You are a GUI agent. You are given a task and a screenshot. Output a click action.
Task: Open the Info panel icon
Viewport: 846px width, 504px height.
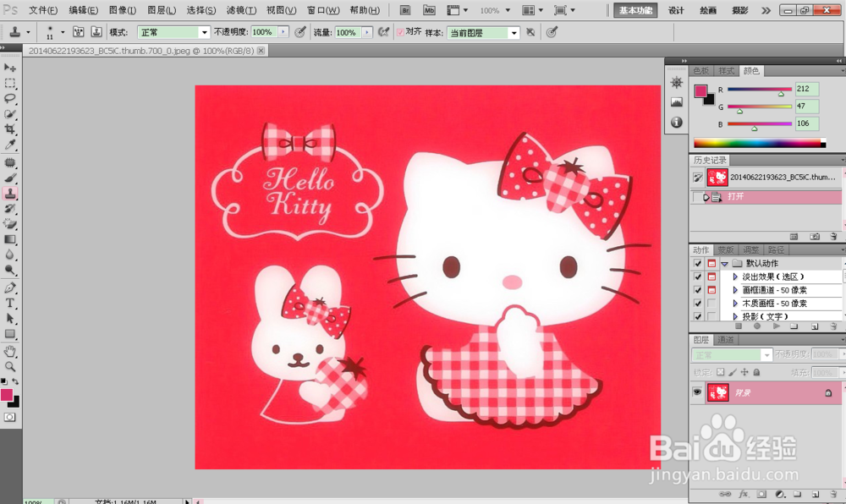point(677,123)
